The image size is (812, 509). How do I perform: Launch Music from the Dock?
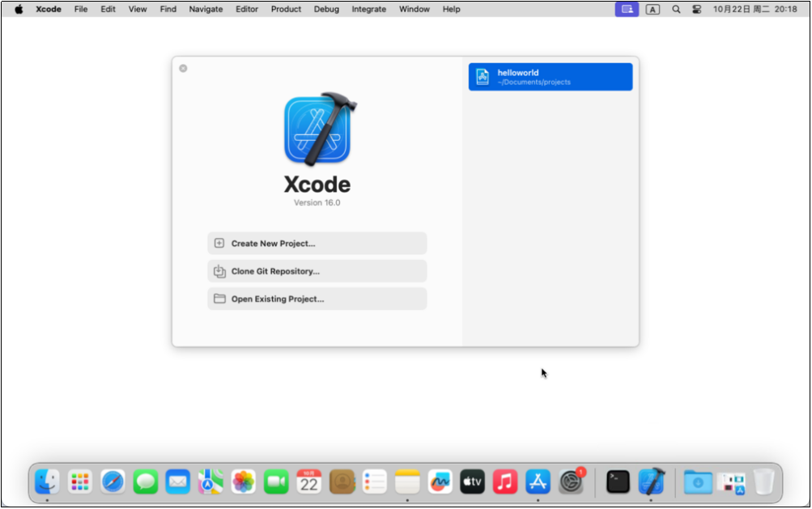[505, 482]
